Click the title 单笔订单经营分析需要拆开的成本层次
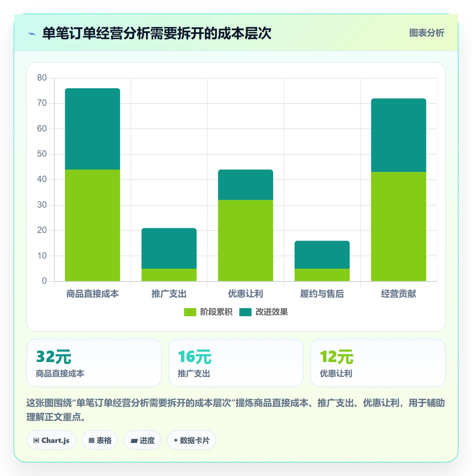The height and width of the screenshot is (476, 472). tap(157, 33)
